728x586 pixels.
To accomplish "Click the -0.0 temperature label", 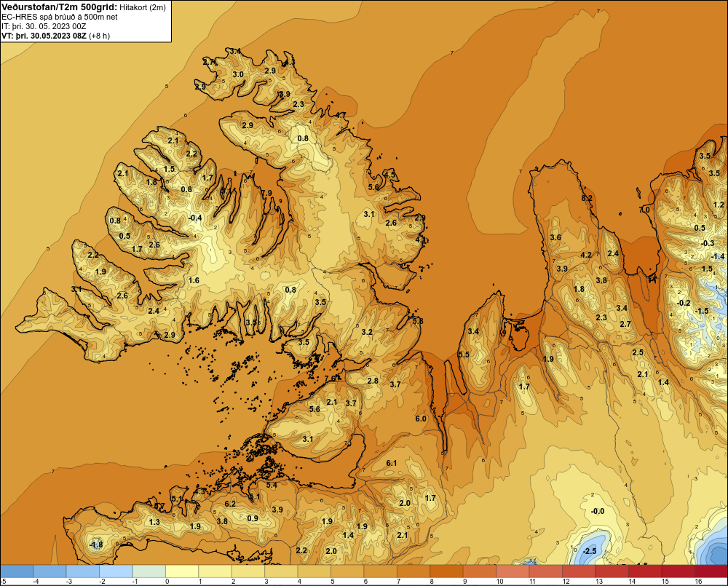I will coord(598,511).
